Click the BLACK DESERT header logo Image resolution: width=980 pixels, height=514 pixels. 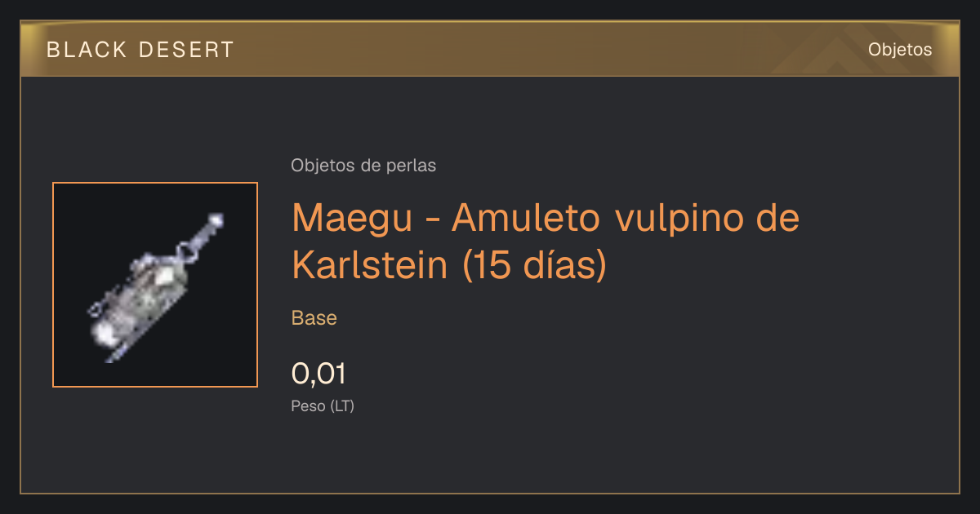point(140,50)
